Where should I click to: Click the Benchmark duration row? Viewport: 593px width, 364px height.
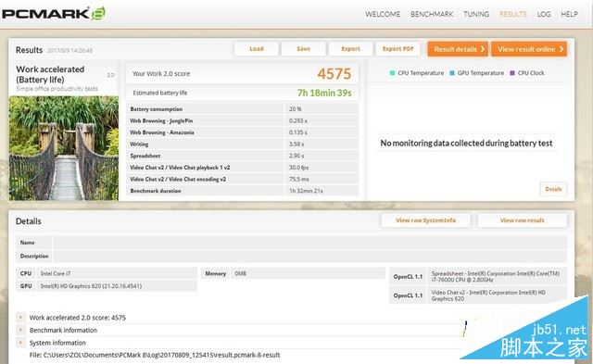coord(243,191)
